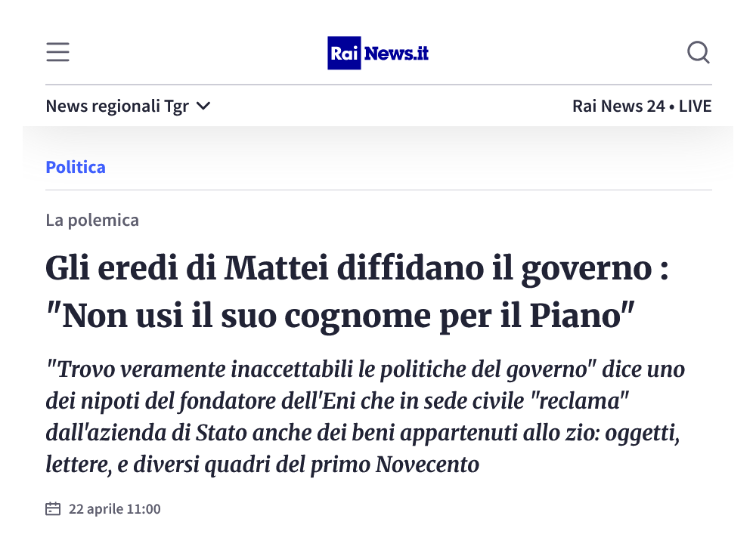Click the search magnifier icon
The width and height of the screenshot is (756, 559).
[698, 52]
